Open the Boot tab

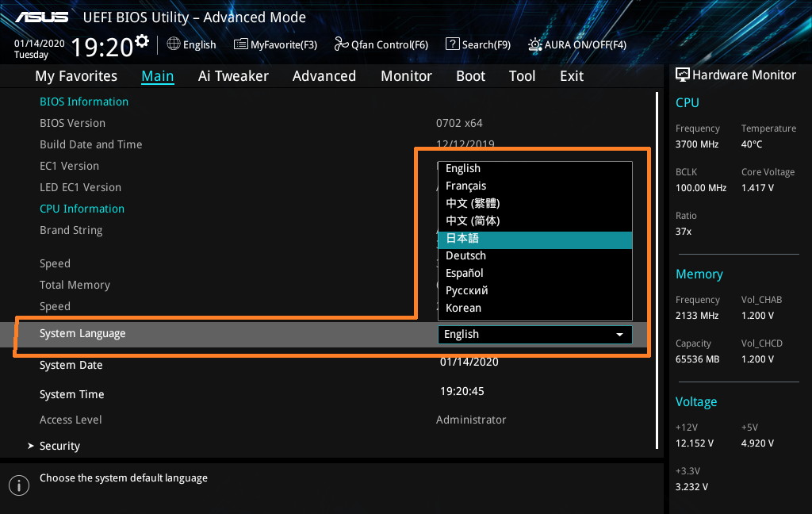pos(470,76)
